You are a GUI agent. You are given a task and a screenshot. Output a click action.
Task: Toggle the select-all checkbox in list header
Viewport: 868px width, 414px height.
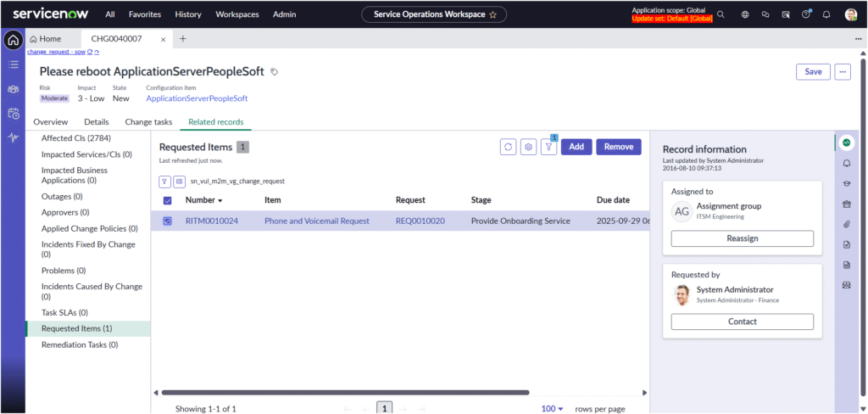167,200
